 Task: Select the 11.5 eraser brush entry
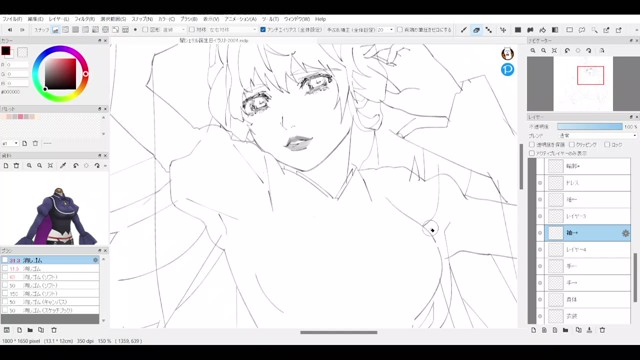tap(50, 269)
